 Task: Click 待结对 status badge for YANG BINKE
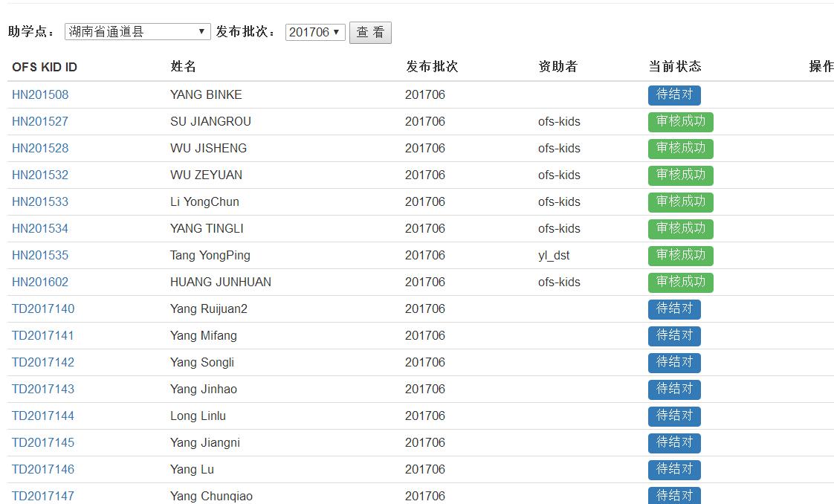pyautogui.click(x=674, y=95)
